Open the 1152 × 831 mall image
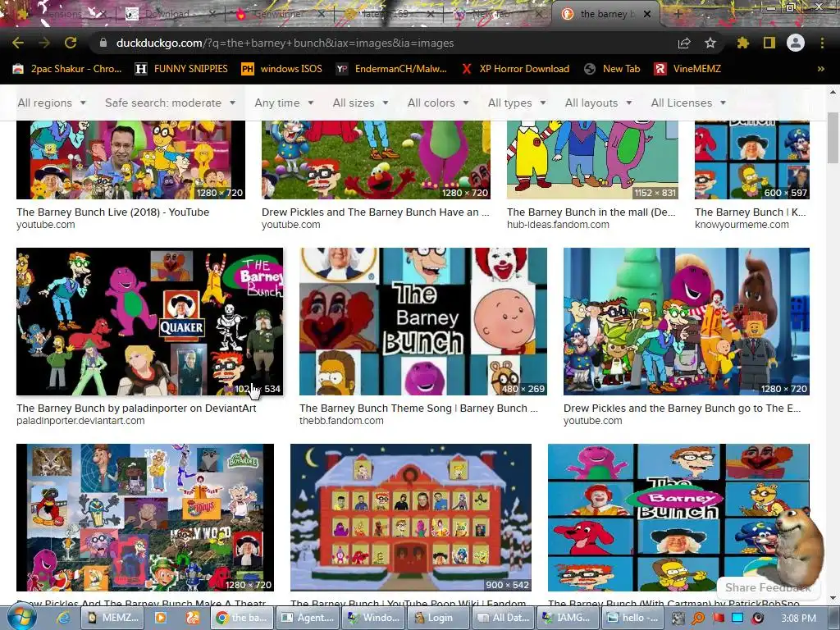Screen dimensions: 840x630 pyautogui.click(x=592, y=160)
